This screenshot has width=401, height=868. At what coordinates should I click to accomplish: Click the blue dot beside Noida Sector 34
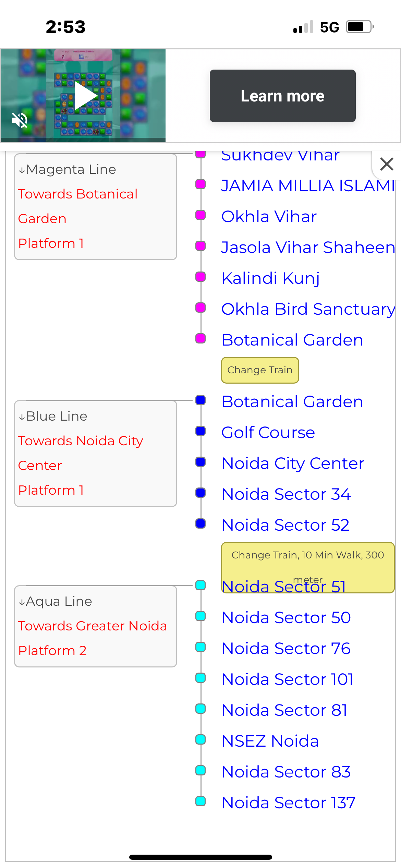[200, 493]
